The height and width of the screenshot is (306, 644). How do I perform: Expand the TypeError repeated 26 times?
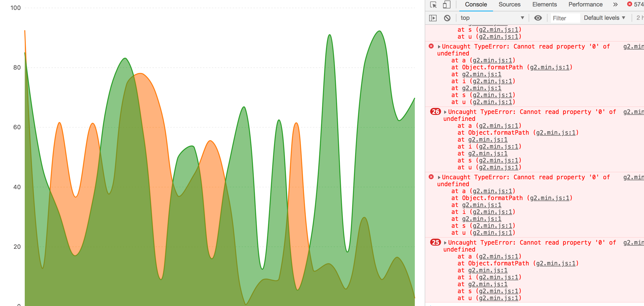click(x=445, y=112)
